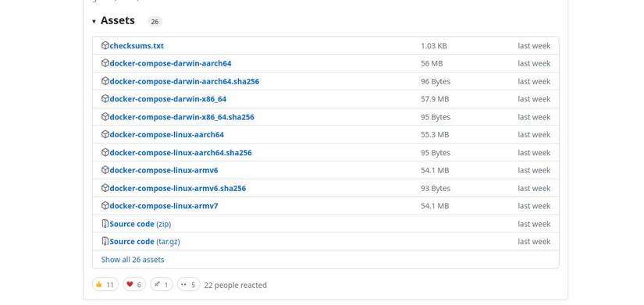Click the package icon beside docker-compose-linux-aarch64

click(105, 135)
